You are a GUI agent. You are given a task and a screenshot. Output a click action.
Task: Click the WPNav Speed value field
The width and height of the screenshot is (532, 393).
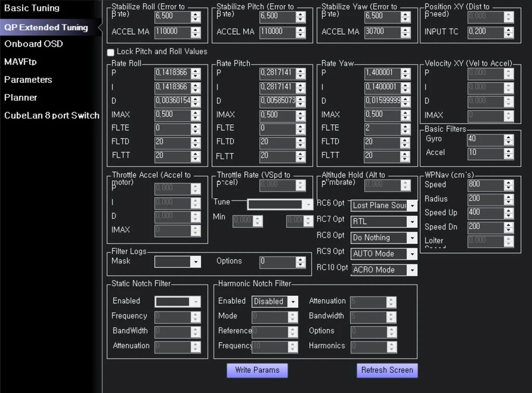tap(485, 185)
